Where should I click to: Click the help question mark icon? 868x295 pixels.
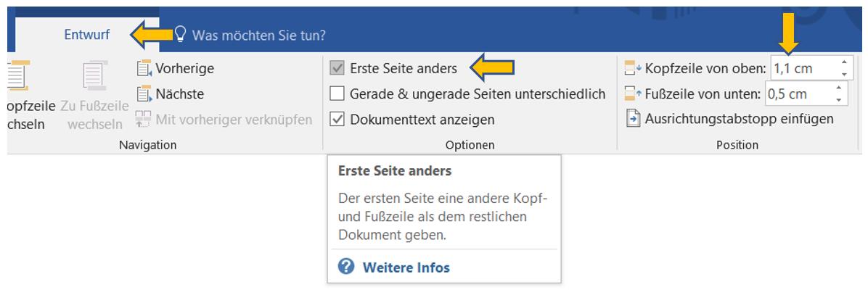pos(347,267)
